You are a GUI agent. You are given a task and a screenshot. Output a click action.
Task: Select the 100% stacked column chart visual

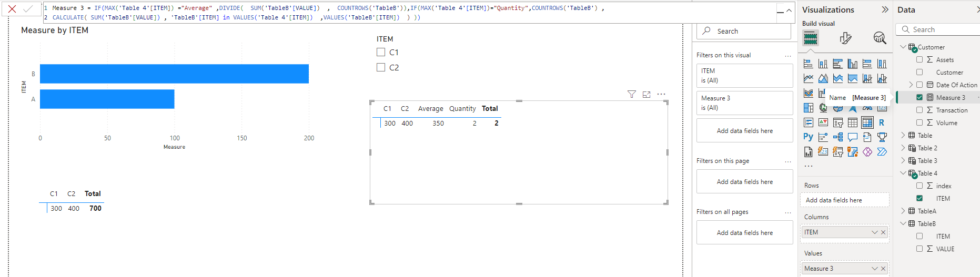point(882,64)
